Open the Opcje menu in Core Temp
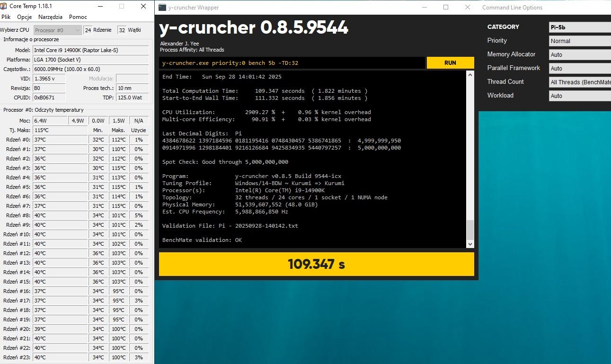The width and height of the screenshot is (611, 364). (24, 17)
